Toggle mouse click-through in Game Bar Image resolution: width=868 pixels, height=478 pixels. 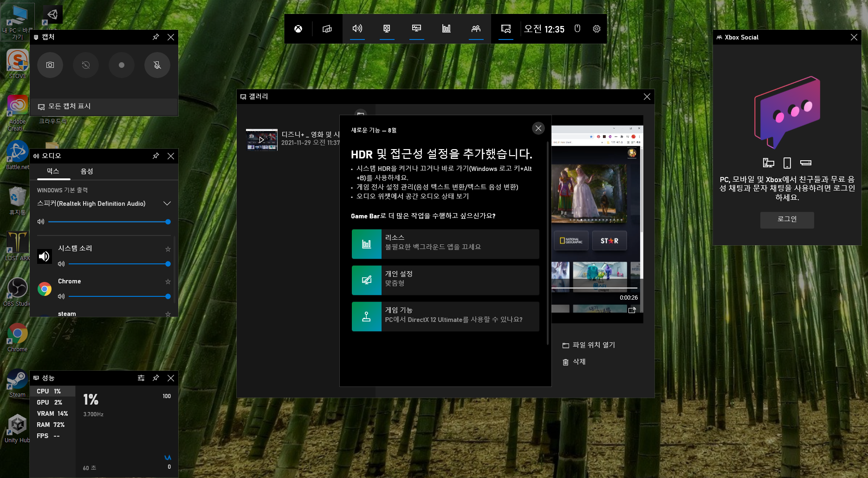tap(577, 29)
